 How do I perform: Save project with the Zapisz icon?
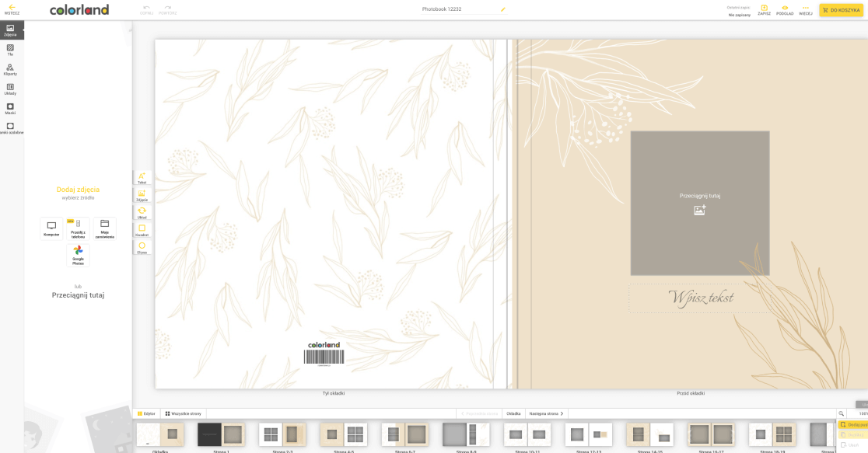(x=764, y=10)
